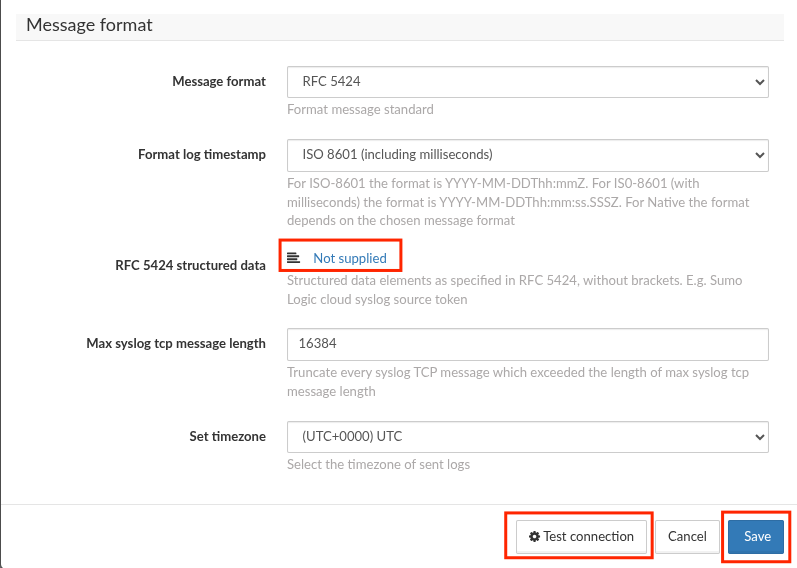
Task: Click the 'Truncate every syslog TCP message' help text
Action: [x=517, y=382]
